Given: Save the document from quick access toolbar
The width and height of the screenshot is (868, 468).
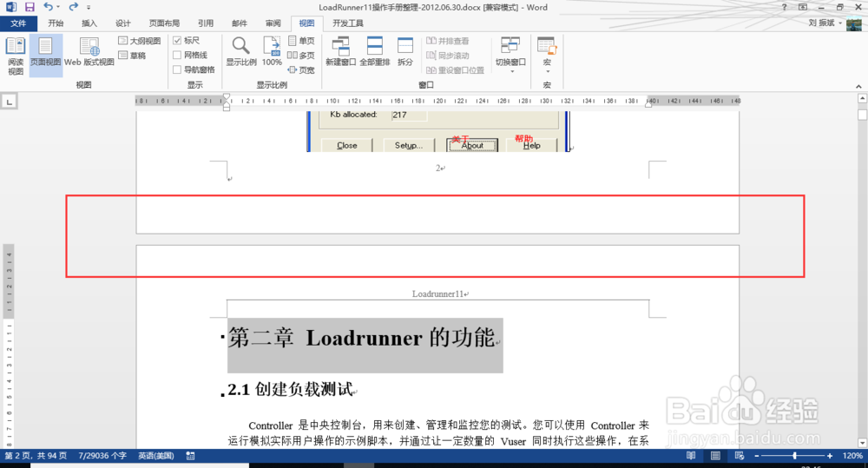Looking at the screenshot, I should pyautogui.click(x=30, y=7).
